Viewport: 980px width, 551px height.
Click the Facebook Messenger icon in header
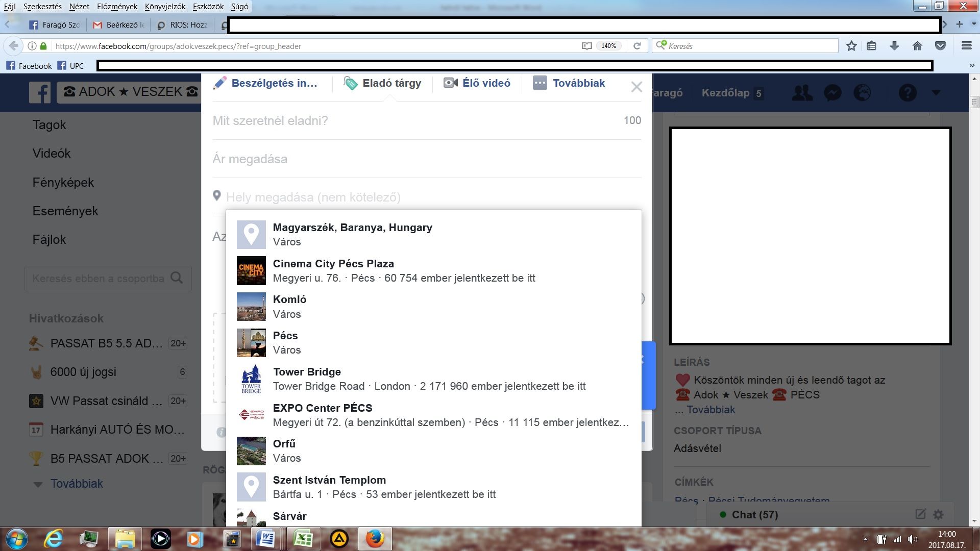tap(832, 93)
